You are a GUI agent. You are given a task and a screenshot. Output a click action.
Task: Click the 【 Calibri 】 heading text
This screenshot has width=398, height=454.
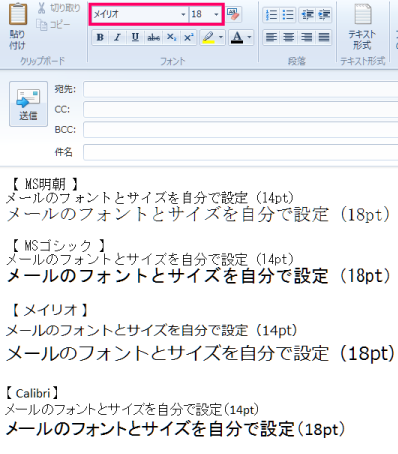32,393
